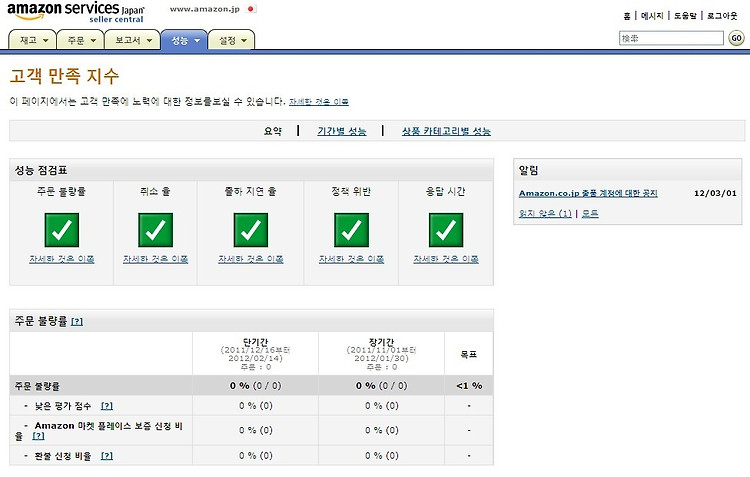This screenshot has height=477, width=750.
Task: Click the 환불 신청 비율 row label
Action: click(63, 456)
